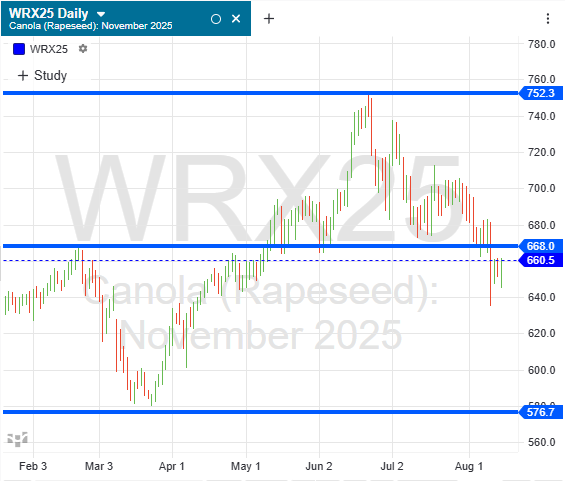Click the 560.0 price axis value
Screen dimensions: 565x481
(542, 442)
